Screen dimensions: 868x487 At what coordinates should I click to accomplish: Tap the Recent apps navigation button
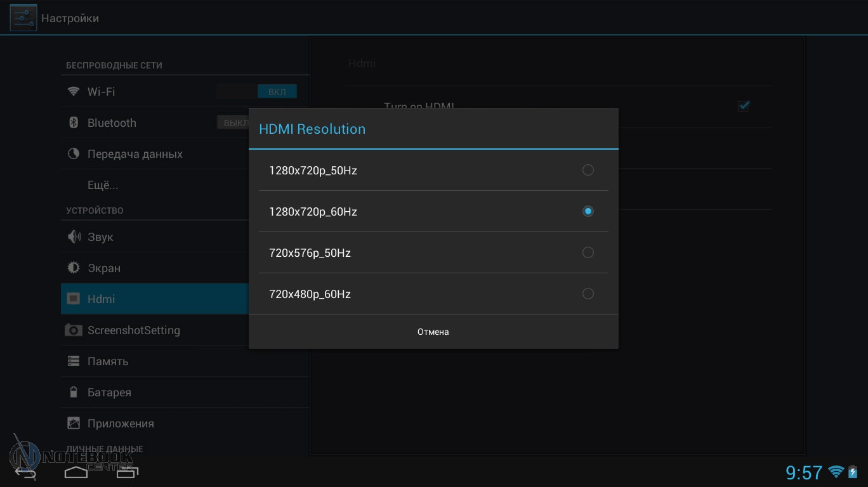[127, 472]
